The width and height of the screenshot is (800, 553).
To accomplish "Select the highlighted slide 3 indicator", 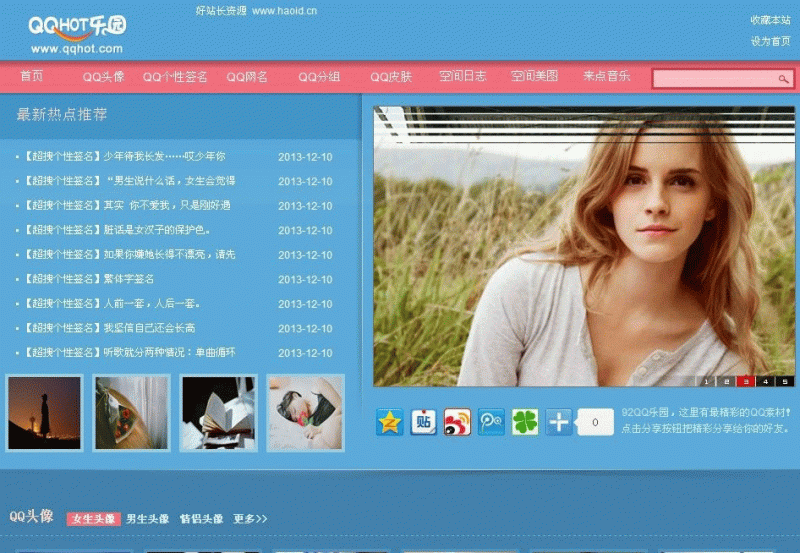I will pyautogui.click(x=745, y=382).
